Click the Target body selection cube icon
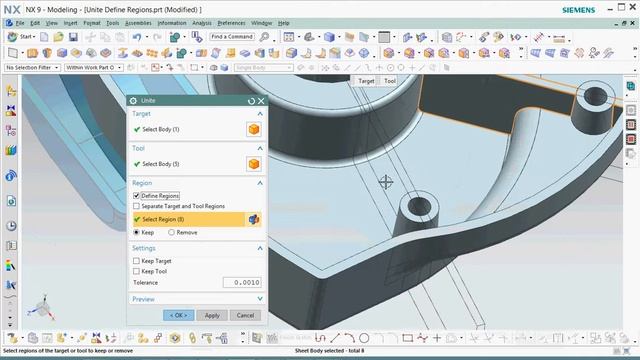Image resolution: width=640 pixels, height=360 pixels. coord(254,129)
